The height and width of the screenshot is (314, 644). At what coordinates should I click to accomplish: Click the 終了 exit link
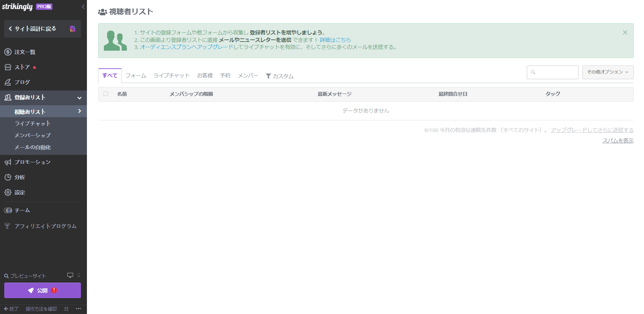(11, 309)
